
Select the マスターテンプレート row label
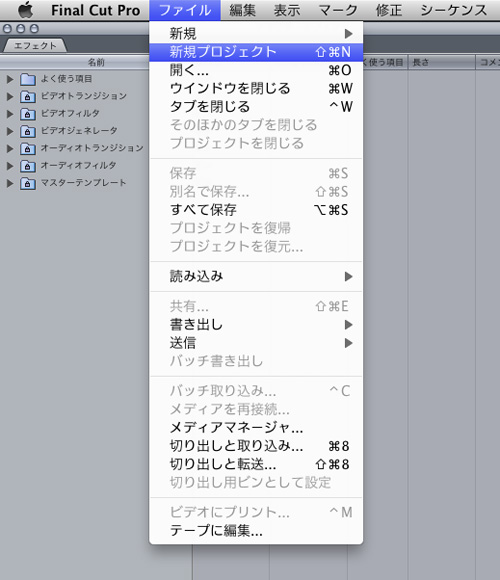(83, 183)
